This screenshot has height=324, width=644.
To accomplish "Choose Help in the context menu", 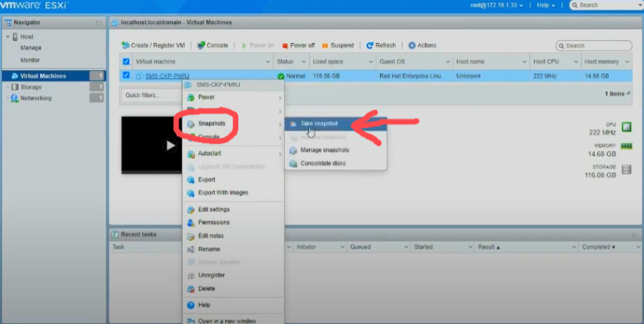I will [x=233, y=305].
